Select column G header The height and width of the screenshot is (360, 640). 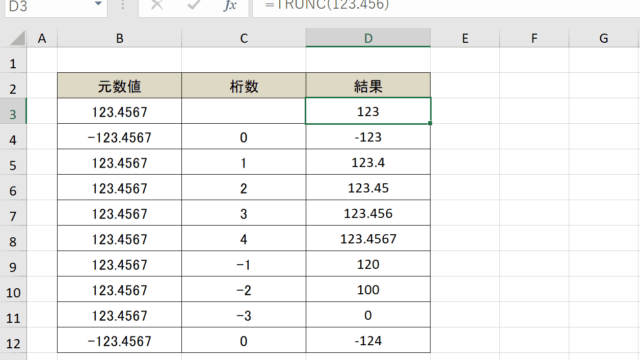[x=604, y=38]
